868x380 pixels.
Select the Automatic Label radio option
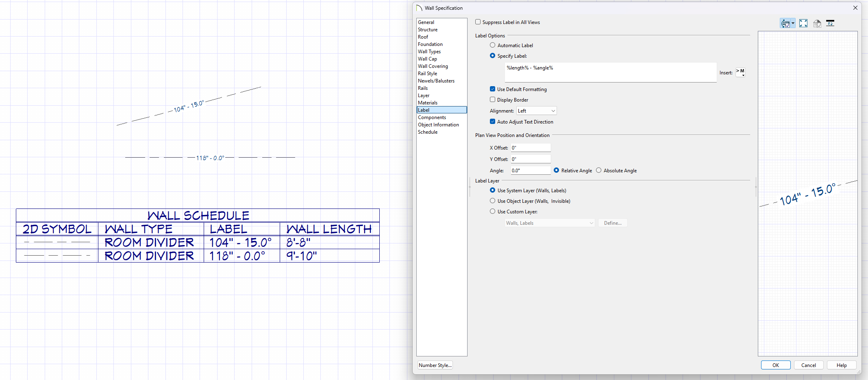[x=492, y=45]
